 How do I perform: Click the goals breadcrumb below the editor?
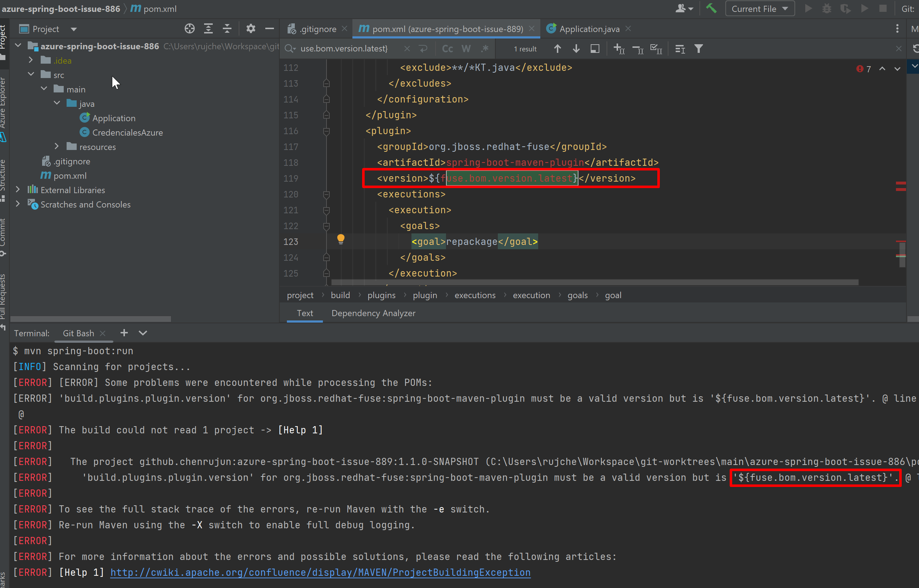(577, 295)
